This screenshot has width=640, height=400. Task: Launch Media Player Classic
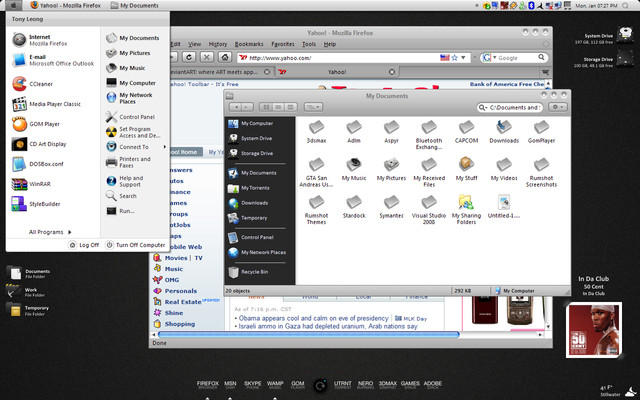coord(46,104)
